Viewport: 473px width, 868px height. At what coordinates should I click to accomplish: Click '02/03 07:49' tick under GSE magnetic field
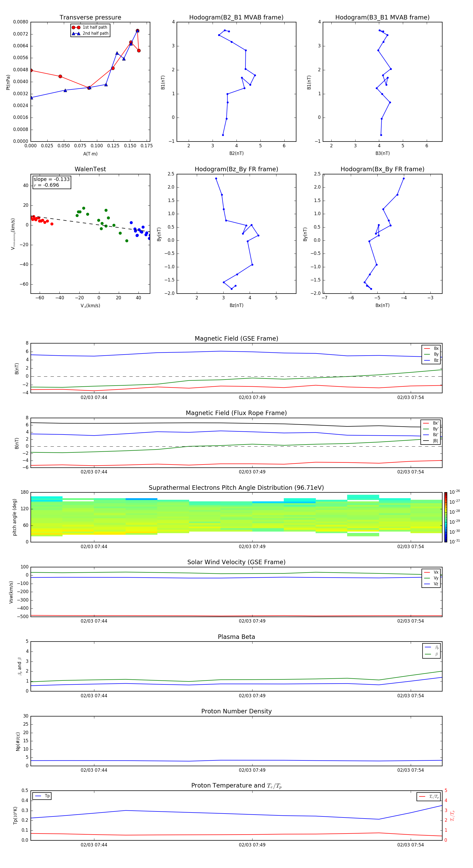[252, 398]
